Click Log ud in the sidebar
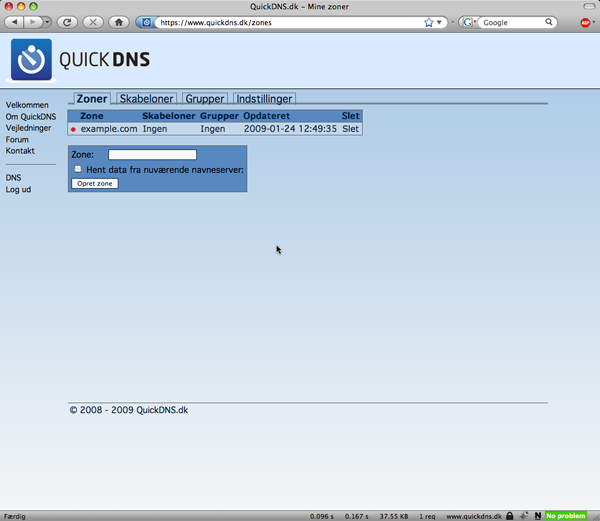This screenshot has height=521, width=600. pos(18,189)
